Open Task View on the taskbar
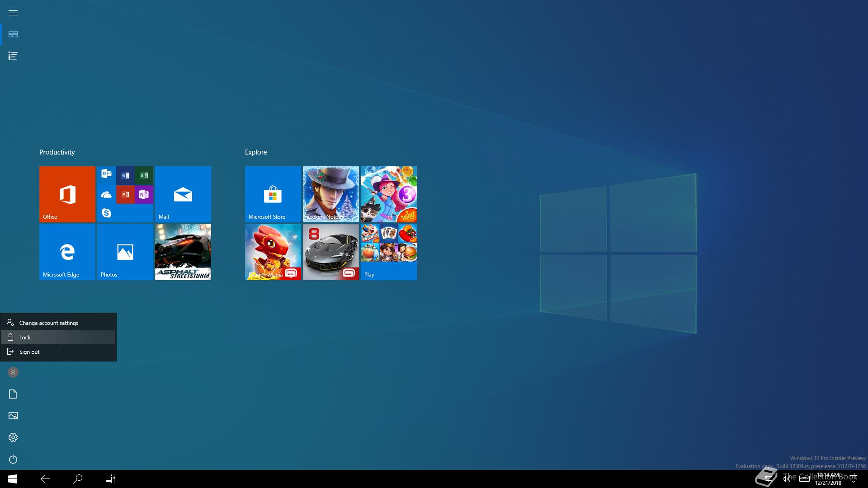The height and width of the screenshot is (488, 868). tap(110, 479)
